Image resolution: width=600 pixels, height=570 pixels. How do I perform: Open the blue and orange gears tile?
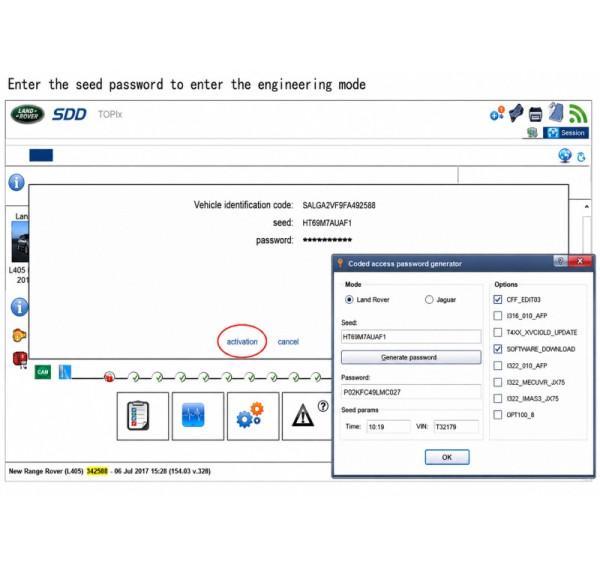click(x=253, y=416)
